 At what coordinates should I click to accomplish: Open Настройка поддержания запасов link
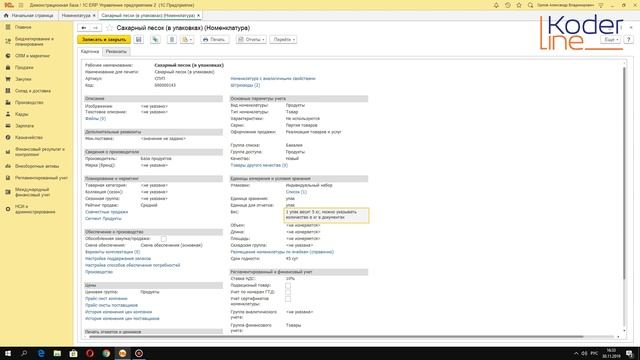click(x=118, y=258)
